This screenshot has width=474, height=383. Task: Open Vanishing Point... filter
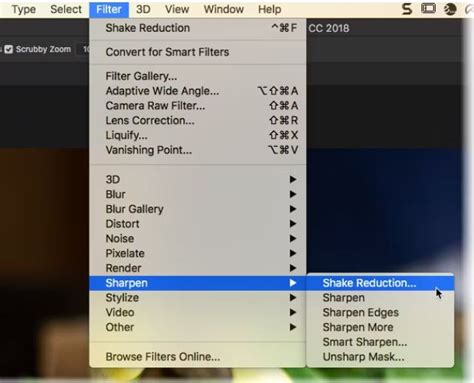(x=198, y=150)
